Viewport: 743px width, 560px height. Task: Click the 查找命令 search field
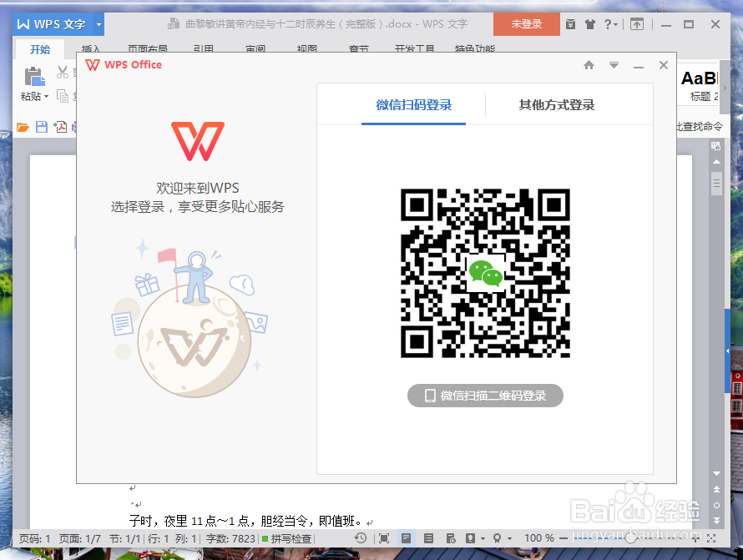point(700,126)
